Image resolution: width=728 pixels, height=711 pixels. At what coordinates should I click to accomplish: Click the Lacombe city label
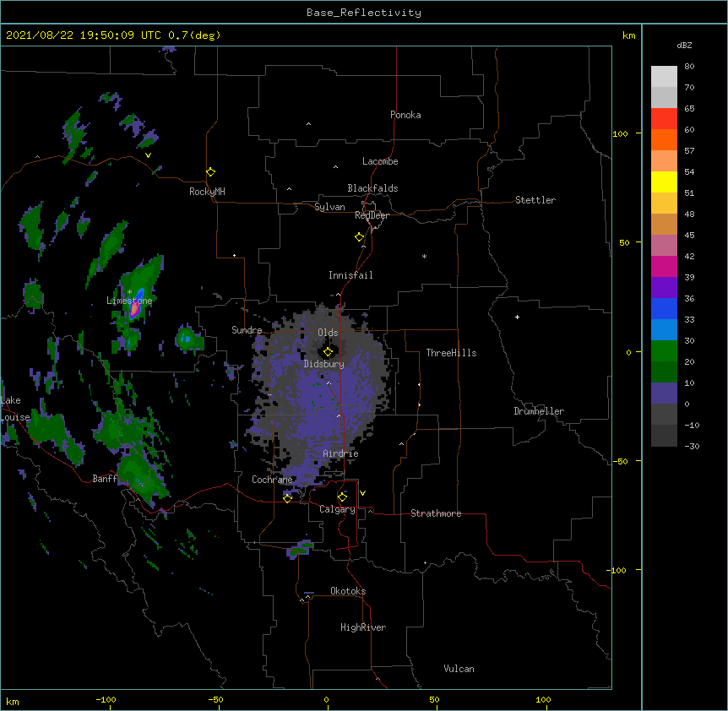pos(380,161)
